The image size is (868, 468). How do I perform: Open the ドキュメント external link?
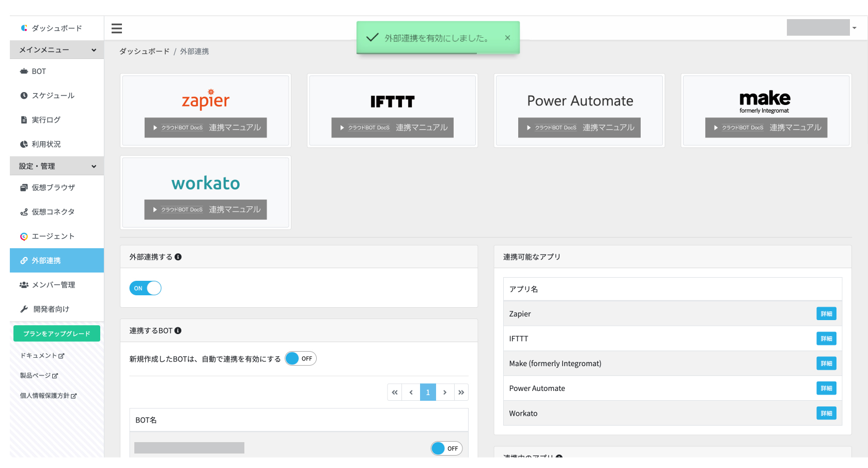tap(42, 356)
